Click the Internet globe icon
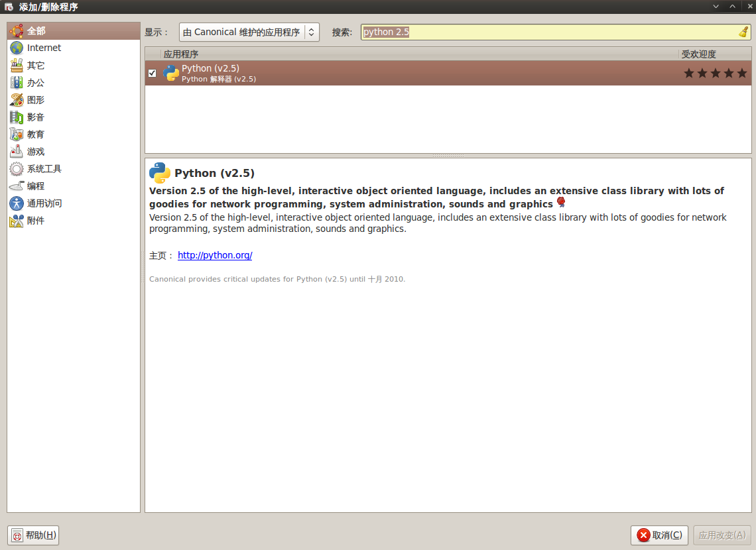Image resolution: width=756 pixels, height=550 pixels. point(17,48)
